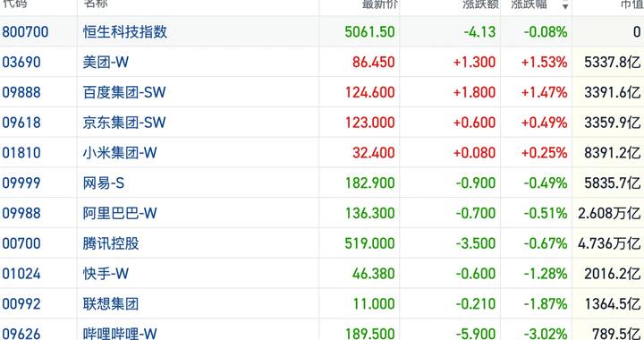
Task: Select price 32.400
Action: tap(373, 153)
